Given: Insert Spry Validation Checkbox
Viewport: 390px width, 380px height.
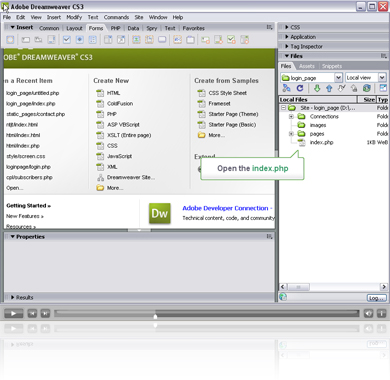Looking at the screenshot, I should [231, 40].
